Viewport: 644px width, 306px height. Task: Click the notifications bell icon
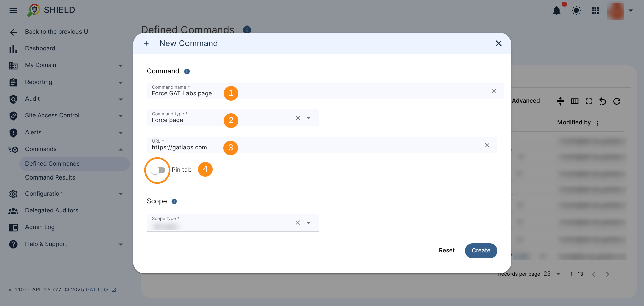[556, 11]
